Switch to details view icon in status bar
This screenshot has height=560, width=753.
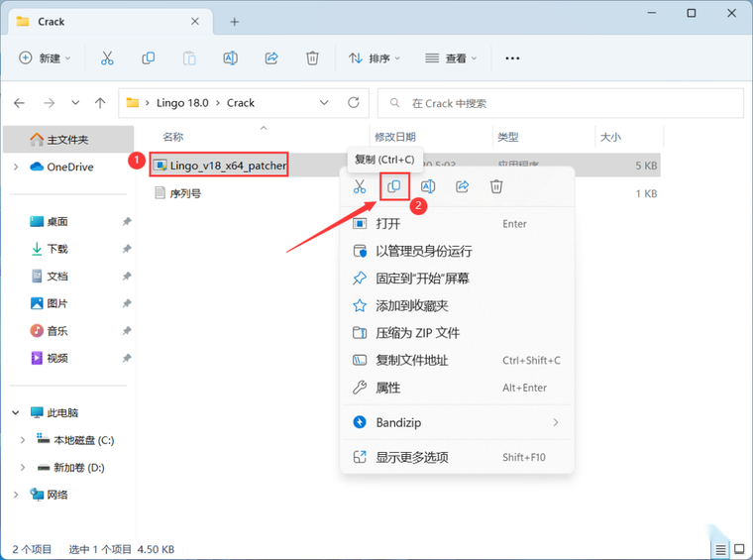point(720,549)
